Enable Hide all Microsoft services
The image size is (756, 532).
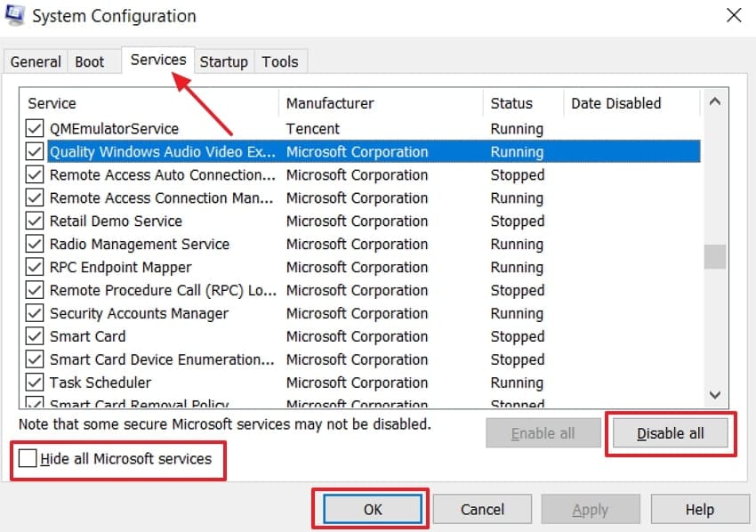tap(26, 460)
